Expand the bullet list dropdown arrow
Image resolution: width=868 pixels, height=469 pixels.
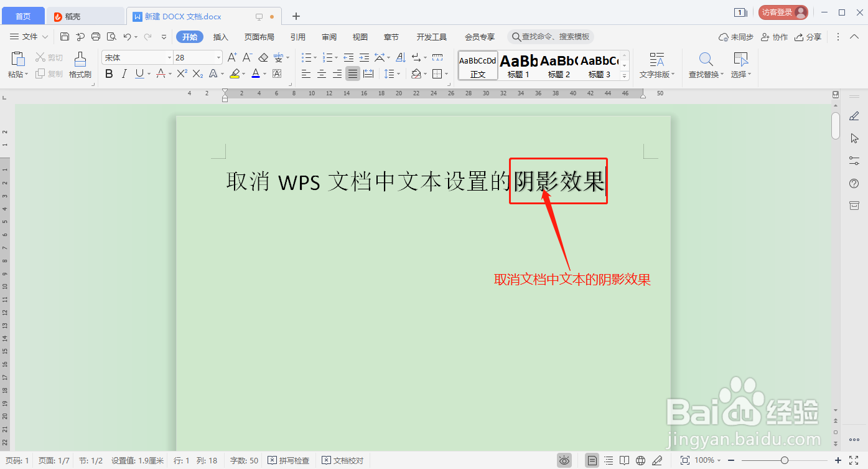pyautogui.click(x=315, y=58)
